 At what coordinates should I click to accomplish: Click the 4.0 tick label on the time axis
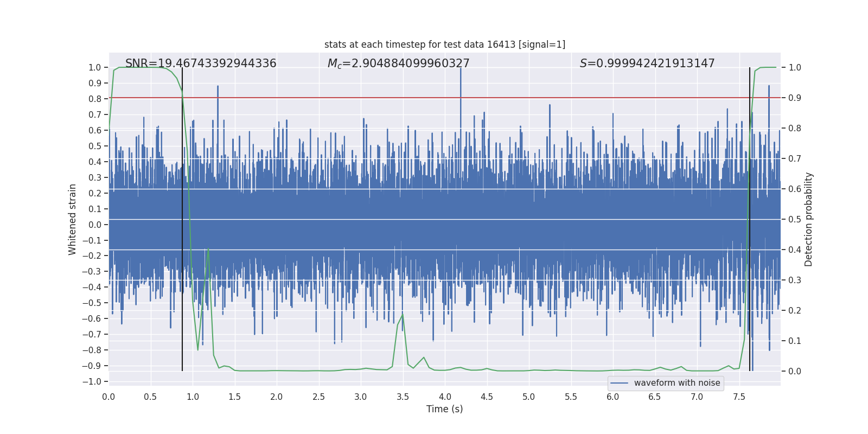444,397
